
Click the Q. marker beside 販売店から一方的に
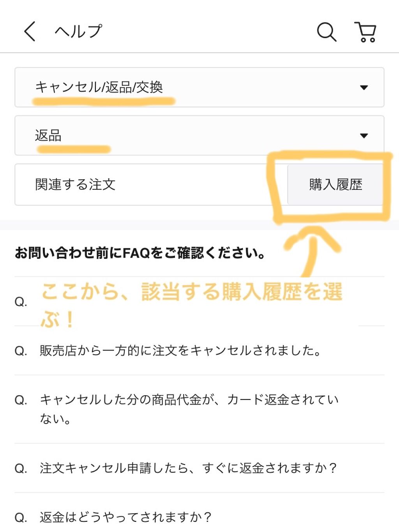(x=21, y=351)
